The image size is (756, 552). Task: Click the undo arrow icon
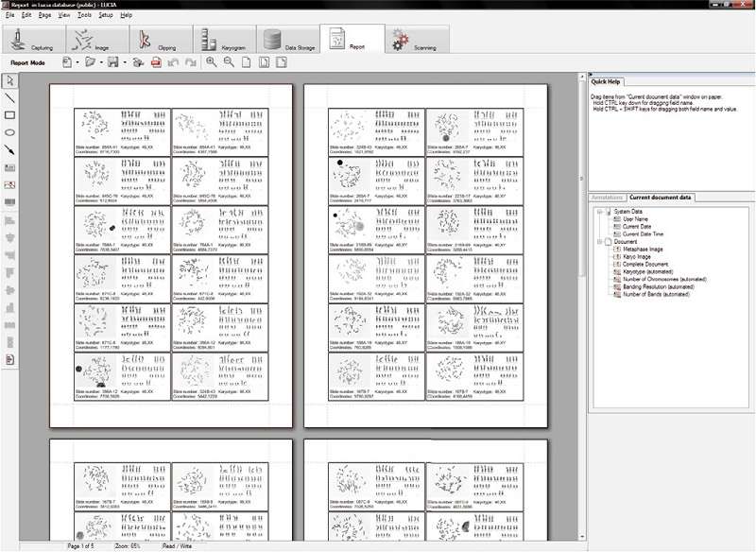coord(174,62)
